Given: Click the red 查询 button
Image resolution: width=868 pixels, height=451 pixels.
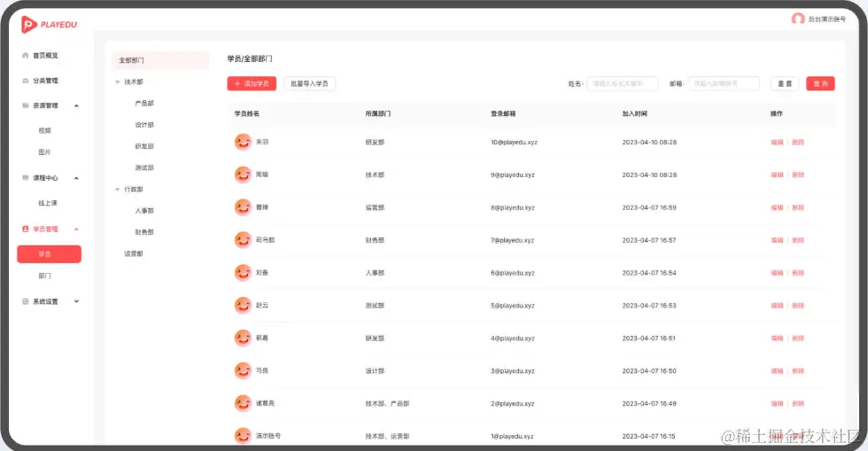Looking at the screenshot, I should click(x=820, y=83).
